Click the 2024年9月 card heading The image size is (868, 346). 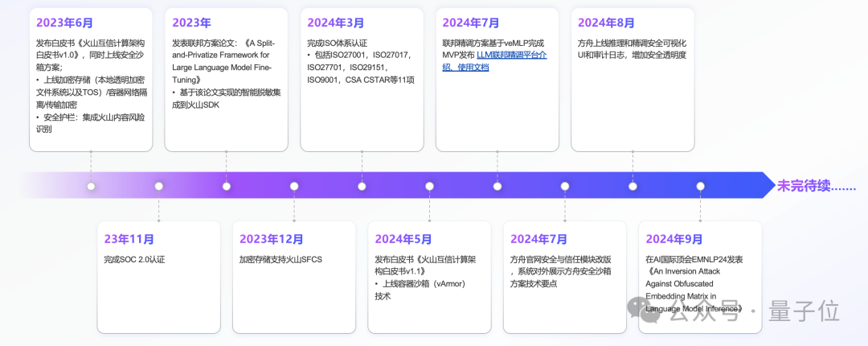(x=674, y=240)
